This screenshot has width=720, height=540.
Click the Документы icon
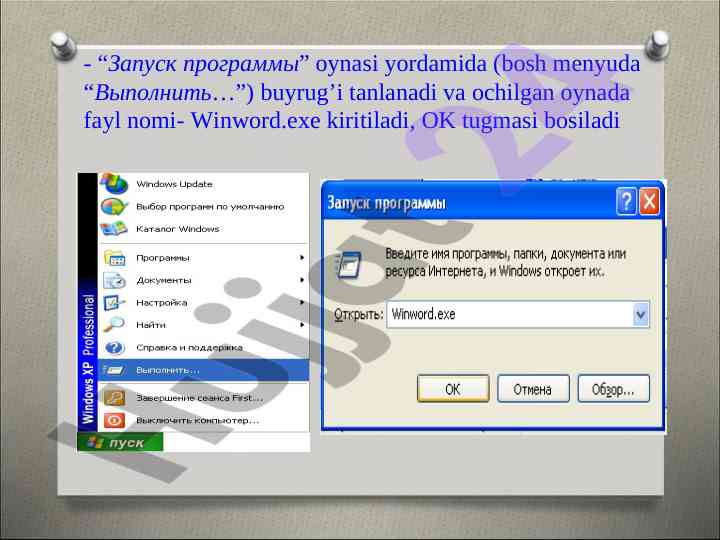[x=114, y=280]
